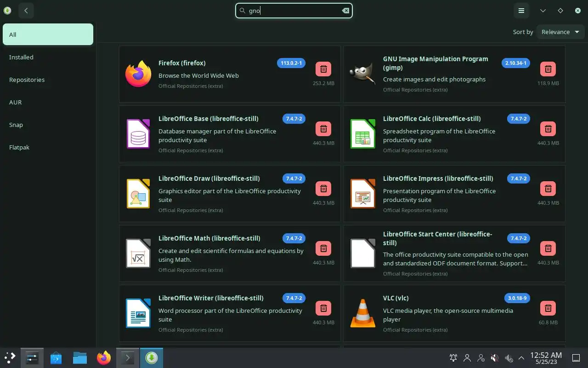Viewport: 588px width, 368px height.
Task: Open LibreOffice Calc details via title
Action: tap(432, 119)
